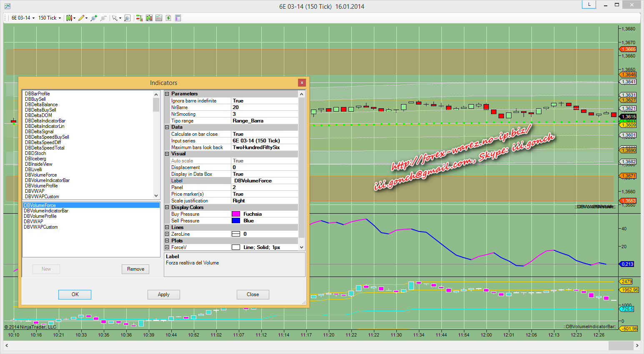Collapse the Parameters property section
This screenshot has width=644, height=354.
point(167,94)
